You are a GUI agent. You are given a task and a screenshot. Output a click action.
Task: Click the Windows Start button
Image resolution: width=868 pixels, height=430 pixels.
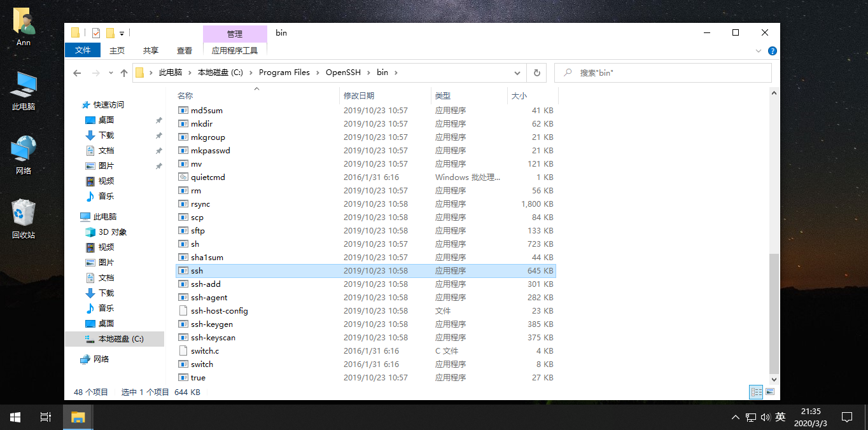pyautogui.click(x=15, y=417)
